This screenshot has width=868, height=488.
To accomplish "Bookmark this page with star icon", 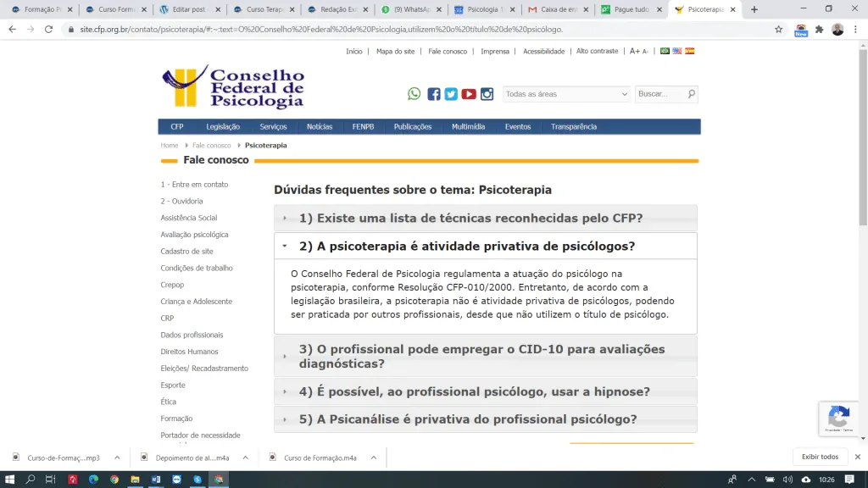I will pos(778,29).
